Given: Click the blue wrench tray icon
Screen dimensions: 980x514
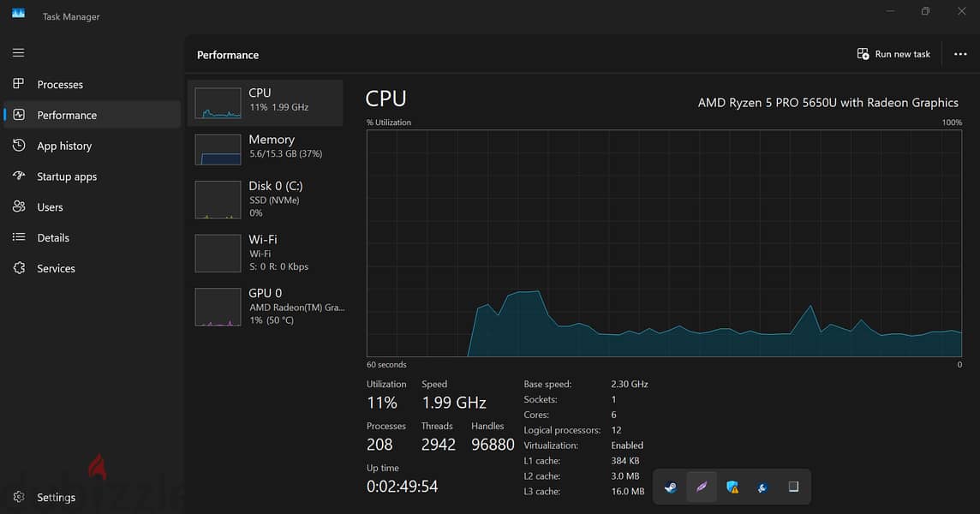Looking at the screenshot, I should pos(762,487).
